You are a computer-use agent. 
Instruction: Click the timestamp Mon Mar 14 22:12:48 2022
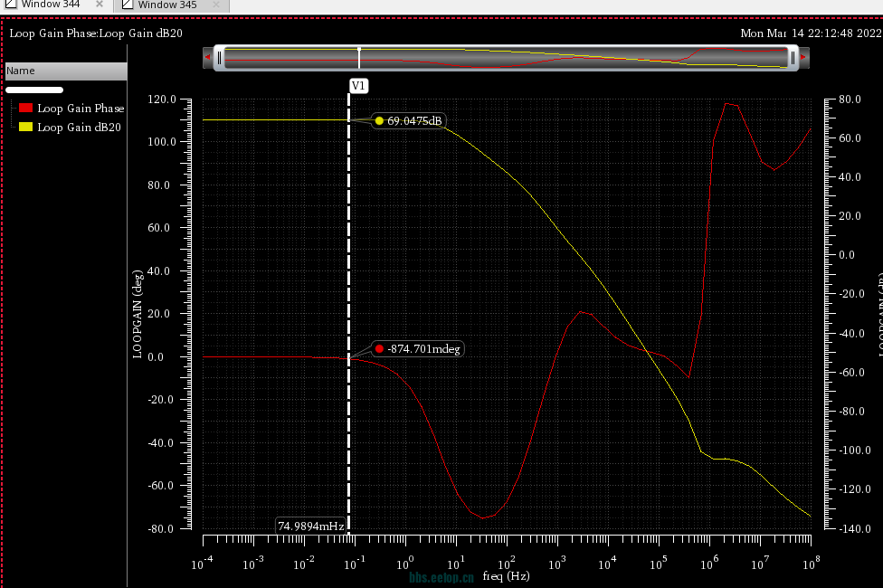click(x=811, y=33)
